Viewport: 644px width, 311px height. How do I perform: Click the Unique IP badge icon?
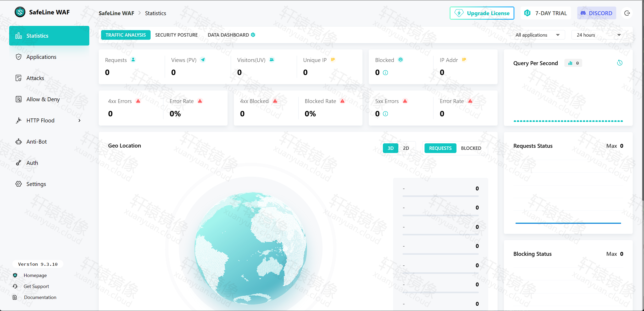(x=333, y=60)
